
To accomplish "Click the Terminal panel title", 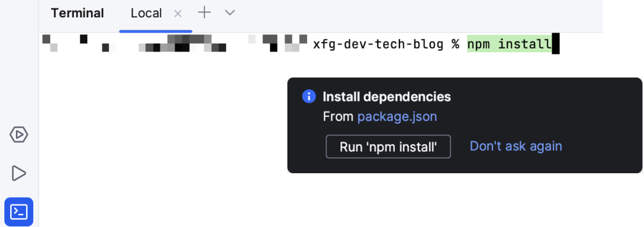I will tap(77, 13).
